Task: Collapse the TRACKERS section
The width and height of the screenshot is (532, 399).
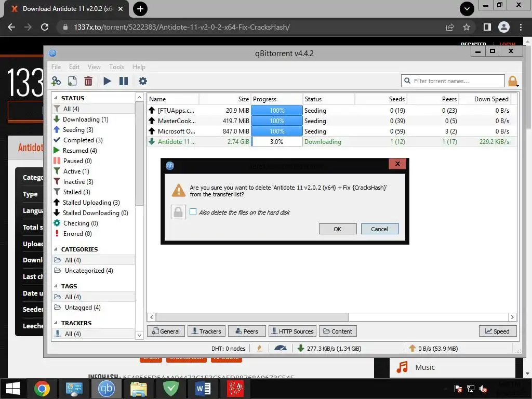Action: 56,323
